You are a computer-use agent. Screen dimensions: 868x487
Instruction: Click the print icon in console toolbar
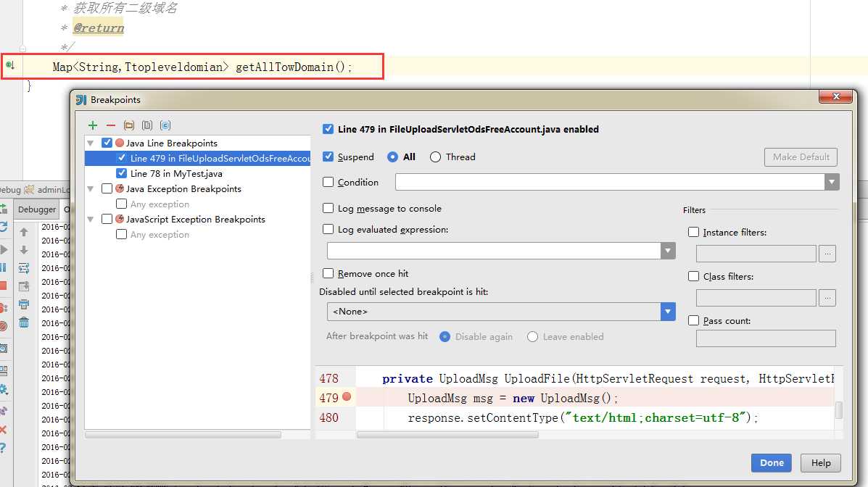pyautogui.click(x=24, y=304)
